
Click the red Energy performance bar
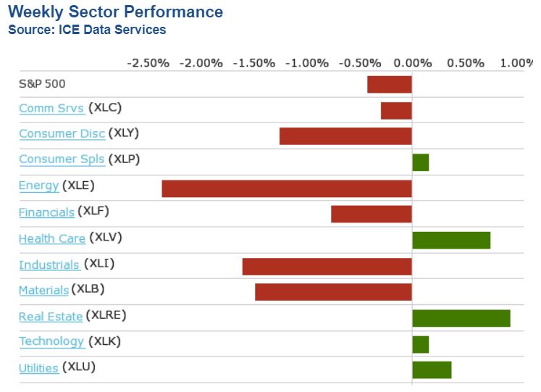[x=287, y=188]
